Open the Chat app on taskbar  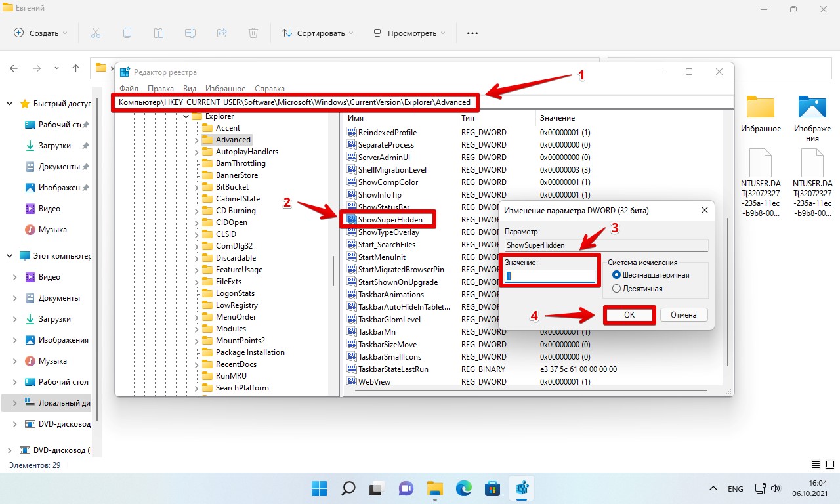[x=406, y=488]
